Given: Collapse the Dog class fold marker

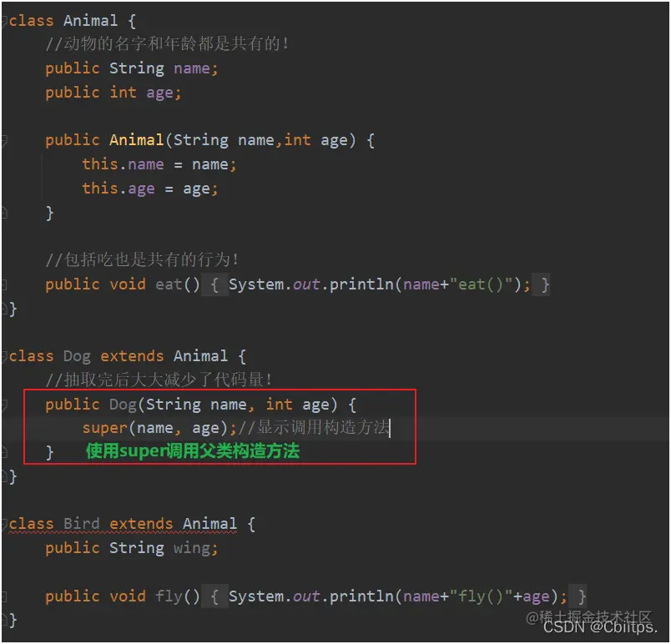Looking at the screenshot, I should (4, 356).
